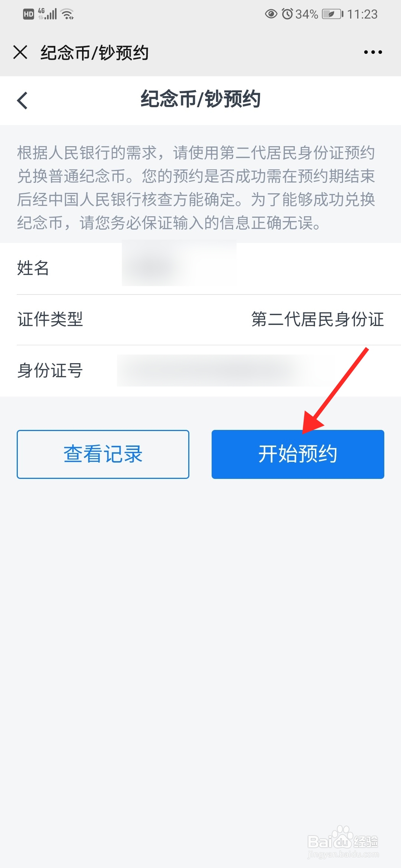Tap the notice text about 人民银行 requirements
The width and height of the screenshot is (401, 868).
coord(196,188)
